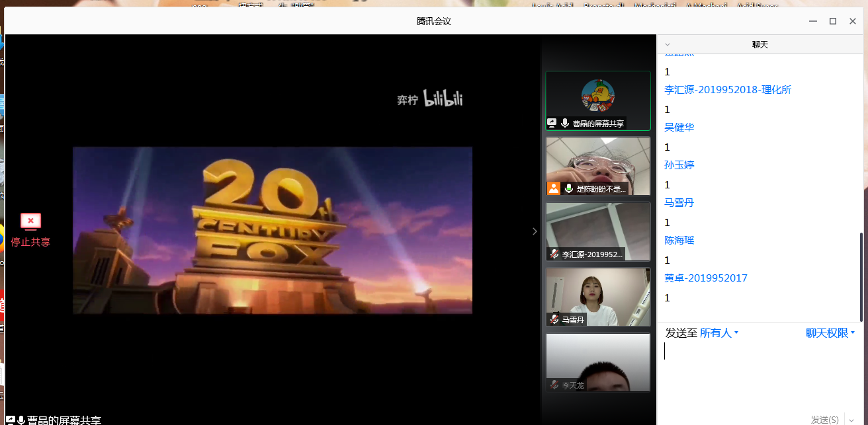
Task: Select the 是陈盼盼不是 video thumbnail
Action: (x=597, y=166)
